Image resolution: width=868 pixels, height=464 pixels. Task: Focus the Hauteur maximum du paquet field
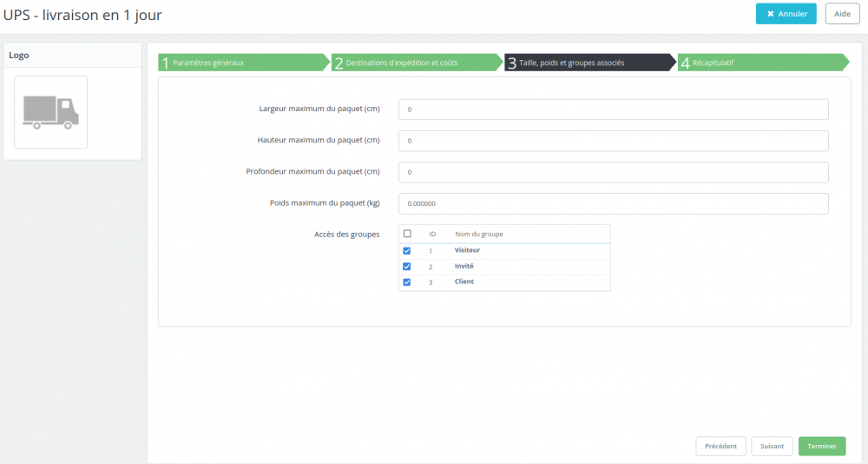coord(614,141)
